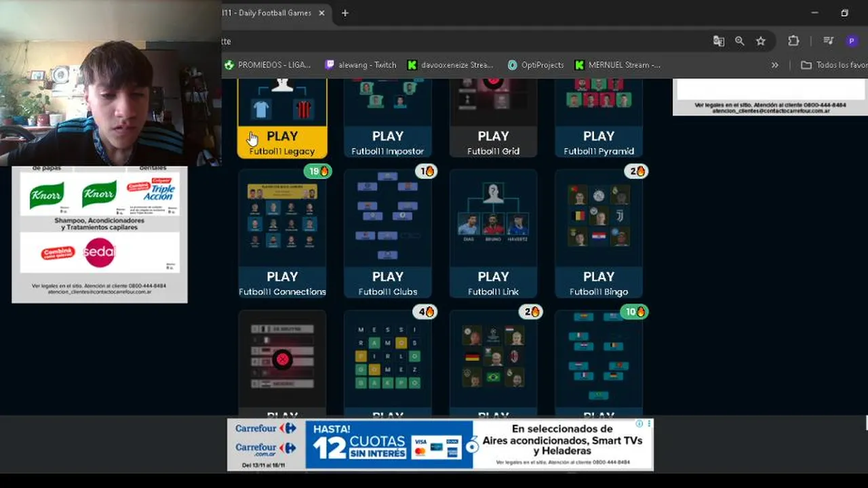868x488 pixels.
Task: Open the Todos los favoritos folder
Action: point(833,65)
